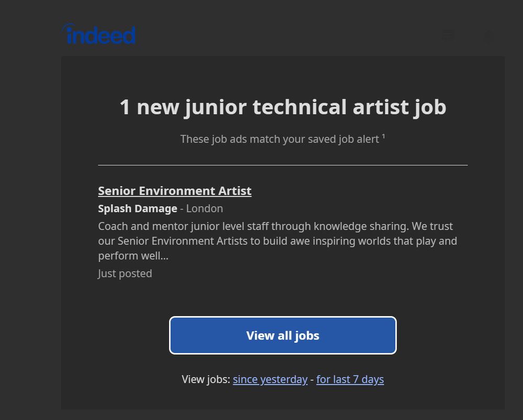Click the word 'junior' in the heading

[216, 107]
